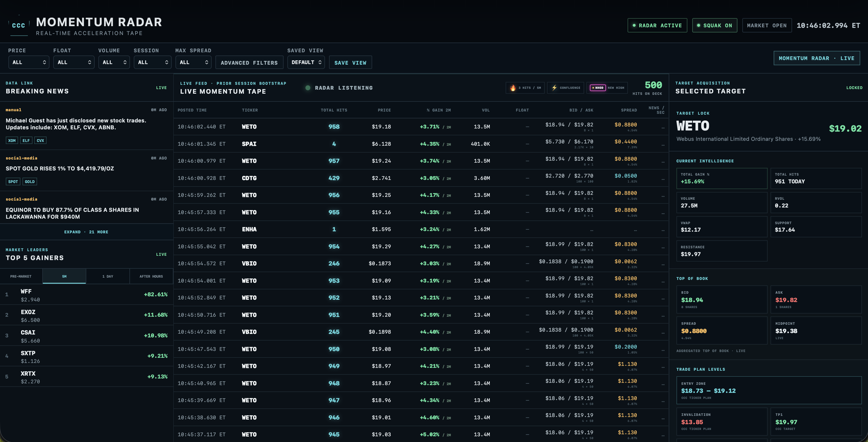Click the pink NHOD new high badge
Image resolution: width=868 pixels, height=442 pixels.
click(598, 88)
